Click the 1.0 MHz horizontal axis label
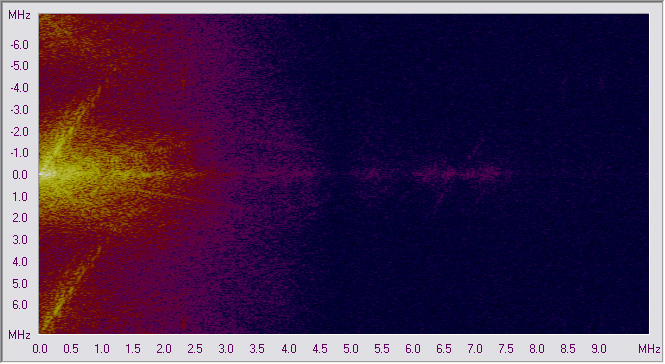The width and height of the screenshot is (665, 364). coord(102,349)
